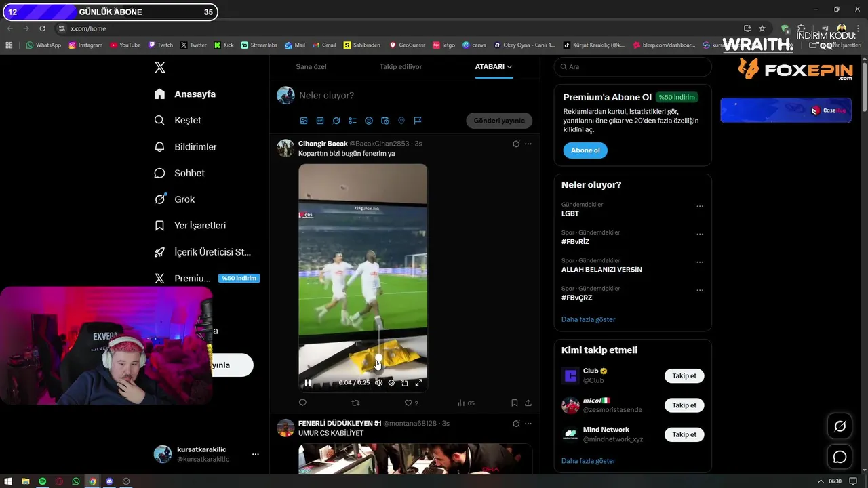Screen dimensions: 868x488
Task: Mute the video sound
Action: point(378,382)
